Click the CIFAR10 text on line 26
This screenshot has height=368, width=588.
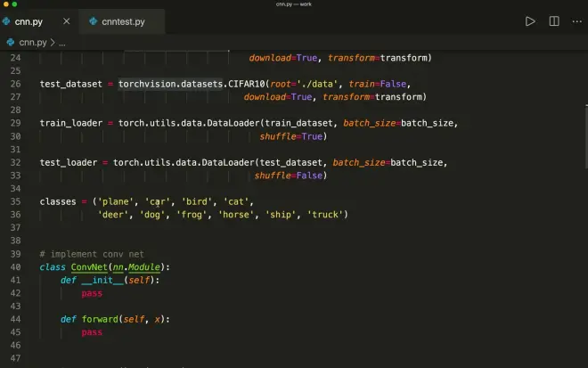point(247,84)
